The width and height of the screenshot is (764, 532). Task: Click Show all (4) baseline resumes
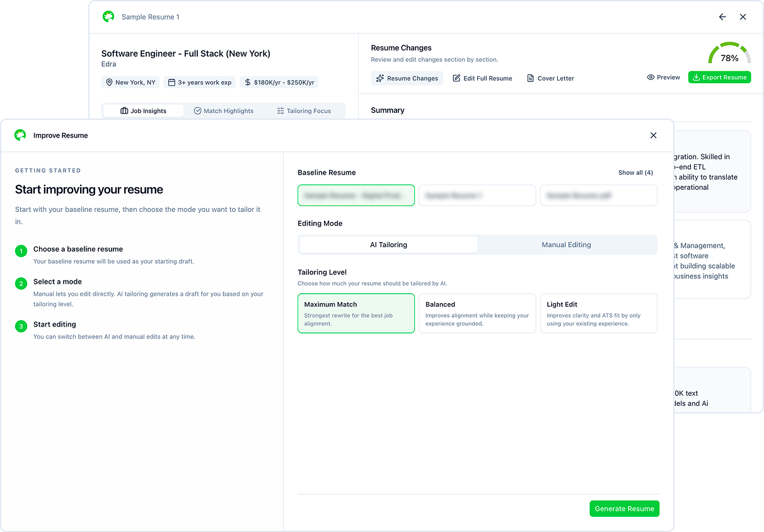coord(635,173)
